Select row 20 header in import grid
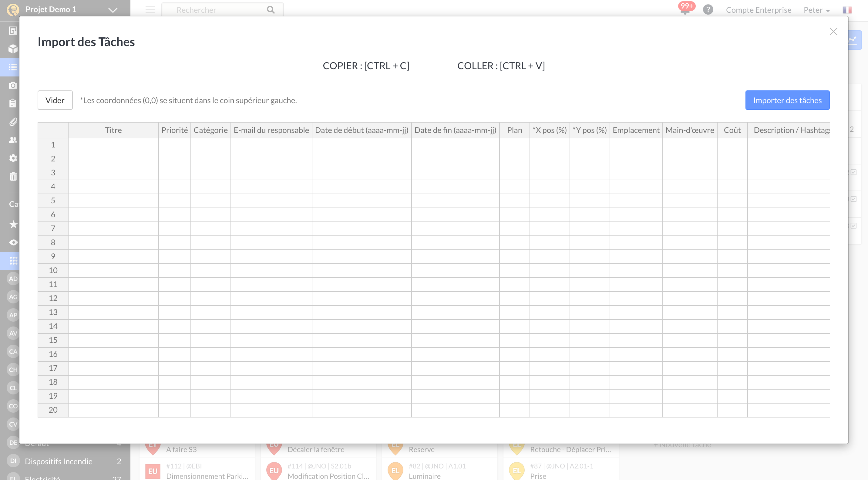The width and height of the screenshot is (868, 480). (53, 410)
